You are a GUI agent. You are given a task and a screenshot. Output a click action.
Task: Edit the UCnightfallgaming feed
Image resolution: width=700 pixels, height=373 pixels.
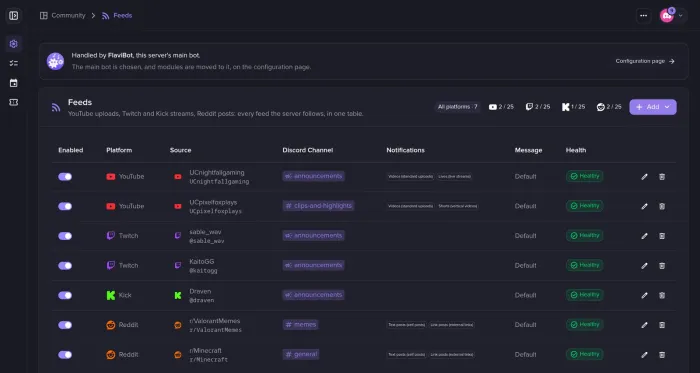644,177
